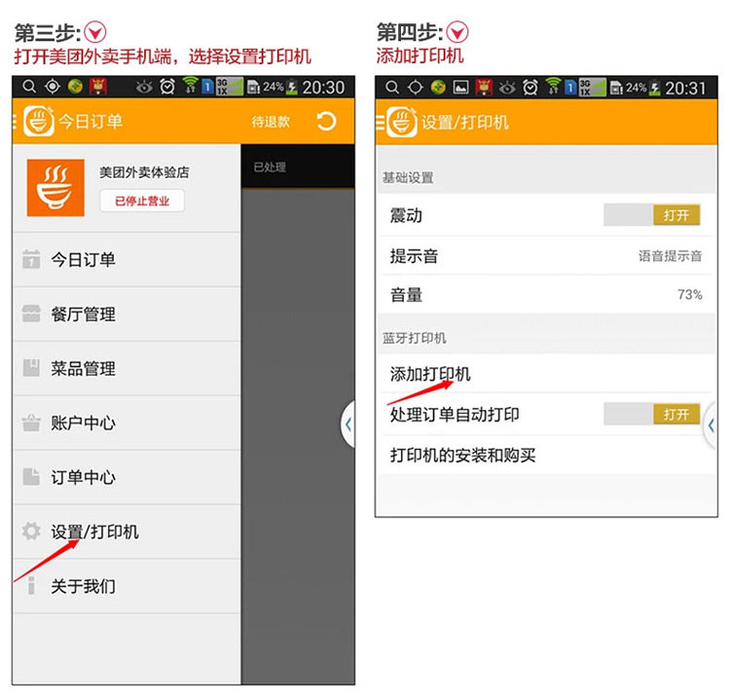Tap the red mascot icon in right status bar
730x700 pixels.
click(x=484, y=88)
